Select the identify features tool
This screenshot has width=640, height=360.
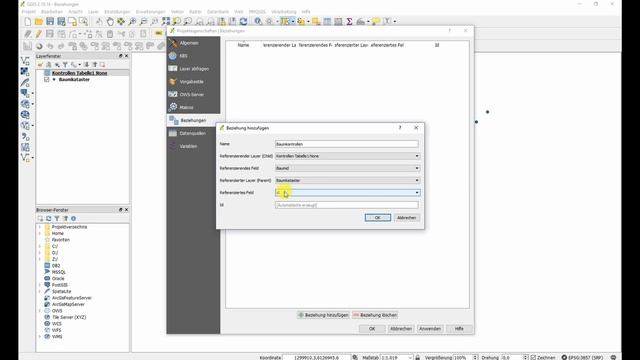tap(258, 21)
